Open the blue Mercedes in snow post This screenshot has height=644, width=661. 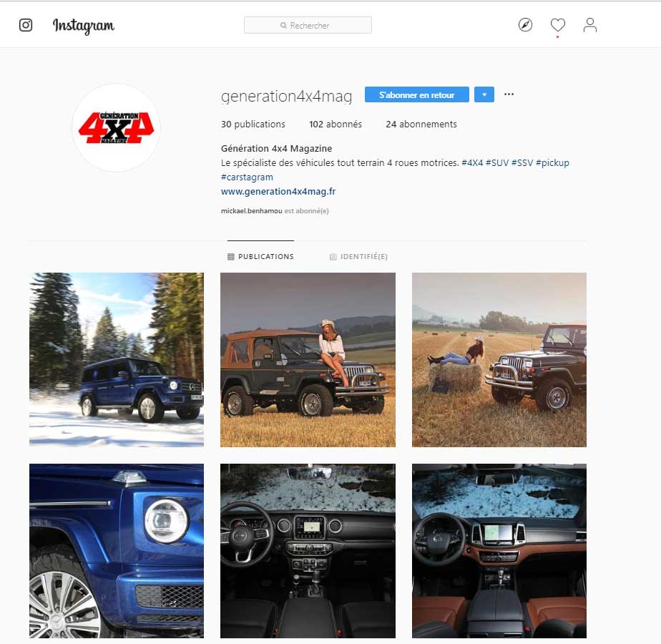coord(117,360)
